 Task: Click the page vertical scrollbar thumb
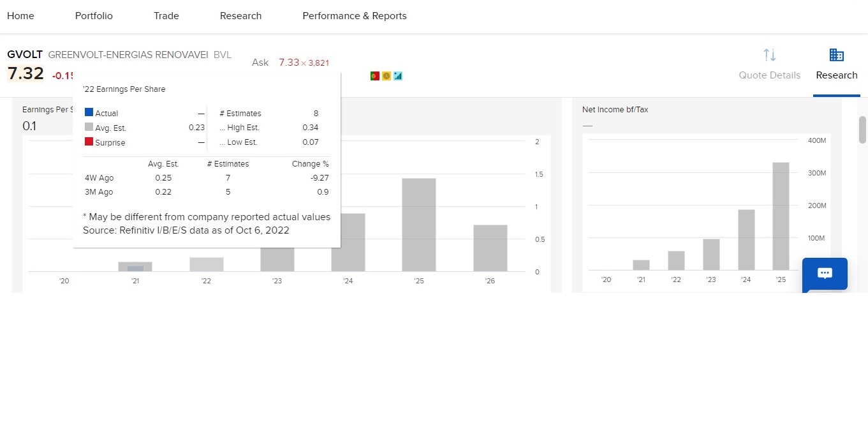862,130
